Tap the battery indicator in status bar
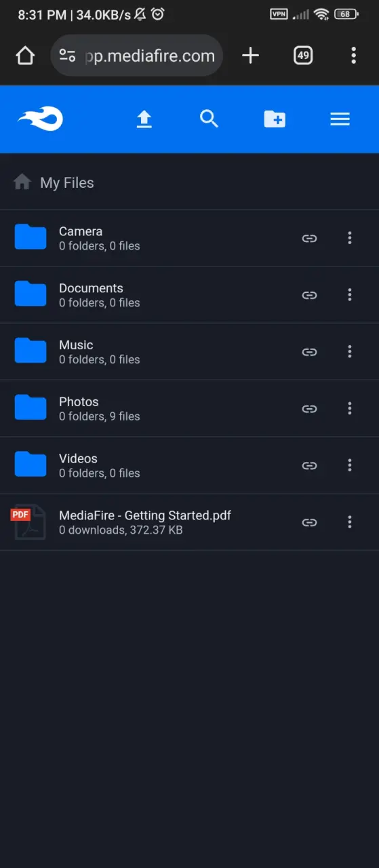The width and height of the screenshot is (379, 868). 346,14
